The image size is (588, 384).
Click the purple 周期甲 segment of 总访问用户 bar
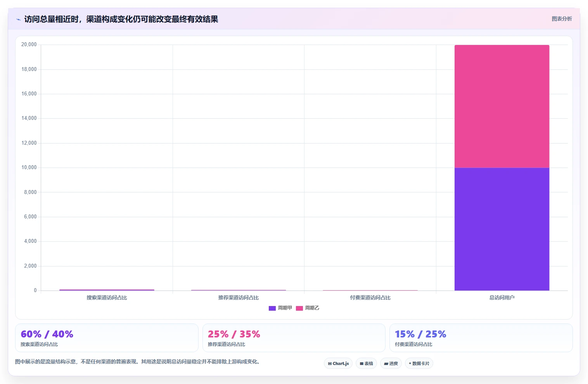502,229
